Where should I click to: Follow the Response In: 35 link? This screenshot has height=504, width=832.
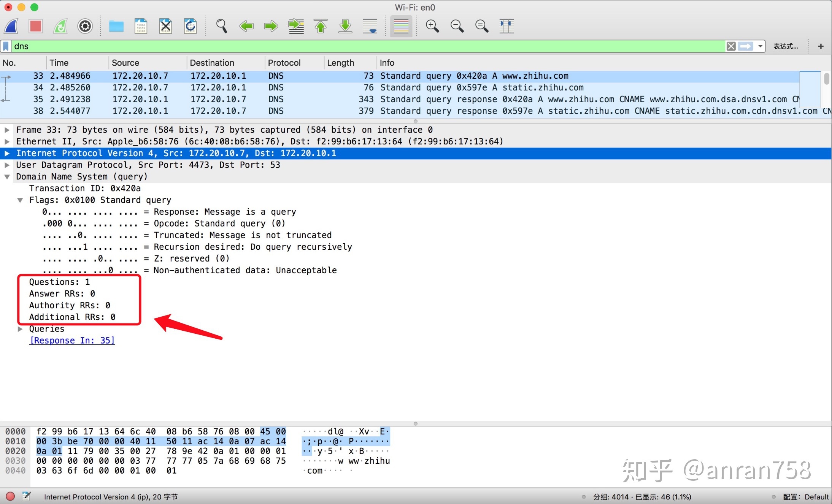72,341
